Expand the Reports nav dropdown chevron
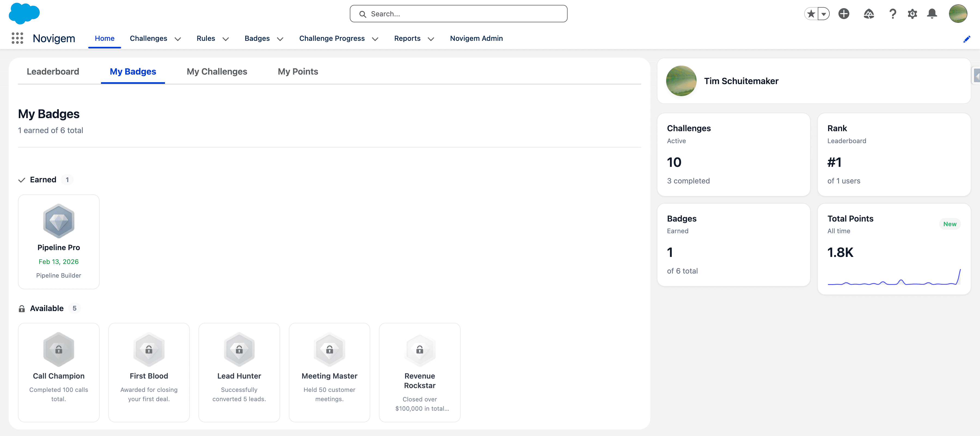The image size is (980, 436). point(431,39)
